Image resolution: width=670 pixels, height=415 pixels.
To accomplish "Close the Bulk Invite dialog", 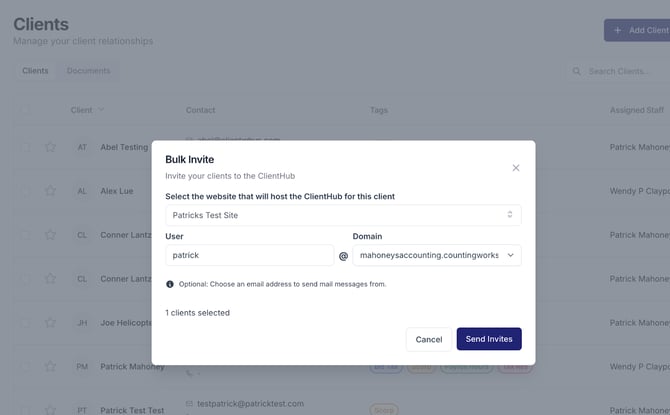I will tap(516, 168).
